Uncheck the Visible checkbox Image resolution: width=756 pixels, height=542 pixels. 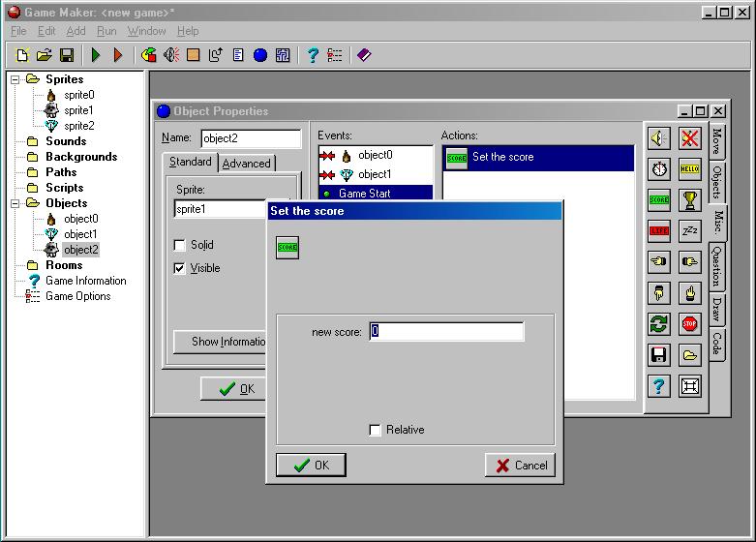[x=179, y=268]
